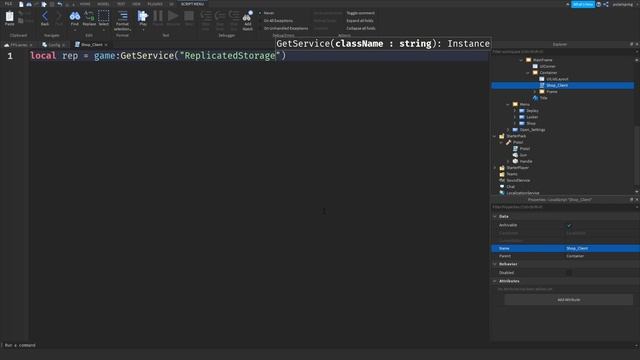Click the Collapse all folds action
The image size is (640, 360).
click(x=361, y=29)
